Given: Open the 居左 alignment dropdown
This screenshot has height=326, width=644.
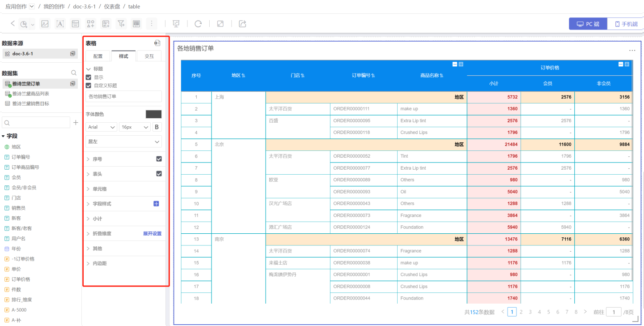Looking at the screenshot, I should tap(124, 142).
